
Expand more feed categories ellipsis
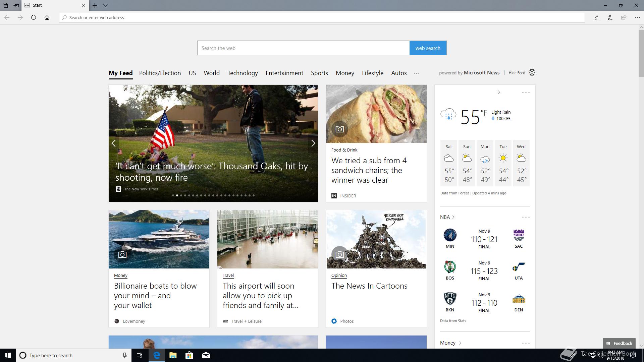(x=416, y=73)
